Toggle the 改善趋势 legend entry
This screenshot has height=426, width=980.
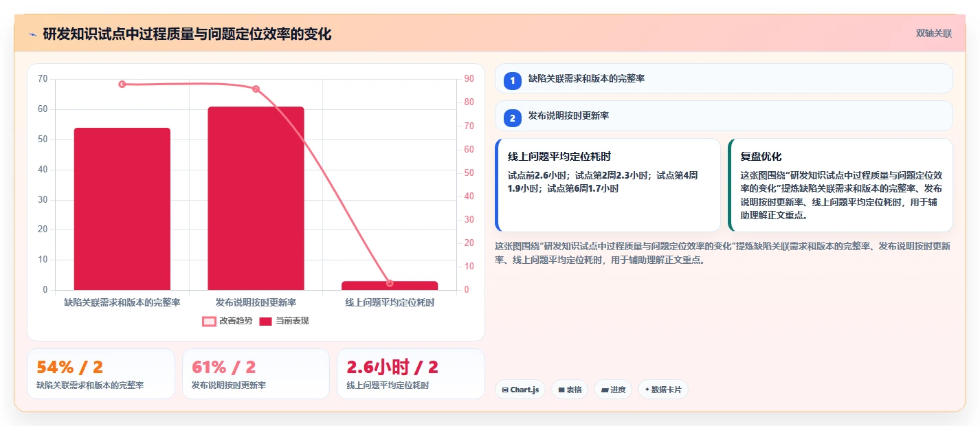(227, 321)
